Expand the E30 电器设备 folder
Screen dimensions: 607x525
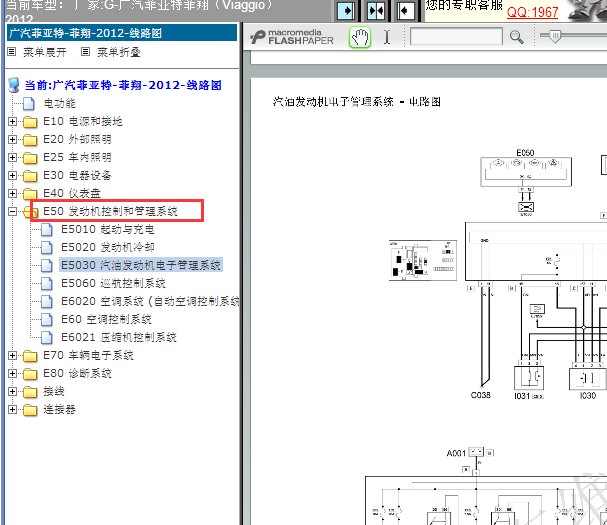[12, 175]
